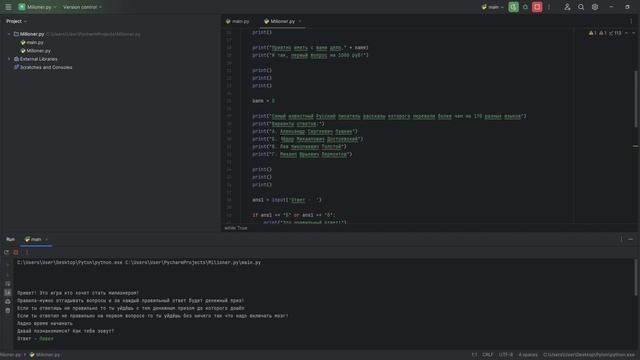Screen dimensions: 640x360
Task: Select the Run tool window label
Action: click(10, 239)
